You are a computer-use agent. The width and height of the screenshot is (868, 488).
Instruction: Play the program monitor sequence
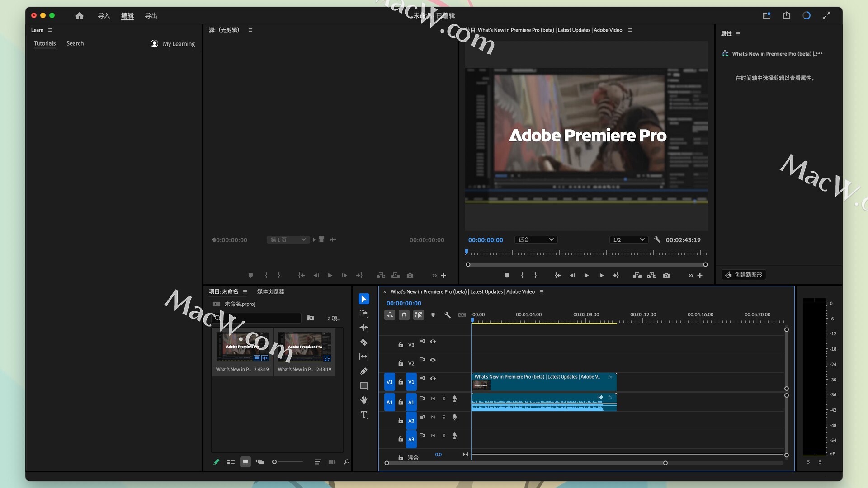pos(586,275)
